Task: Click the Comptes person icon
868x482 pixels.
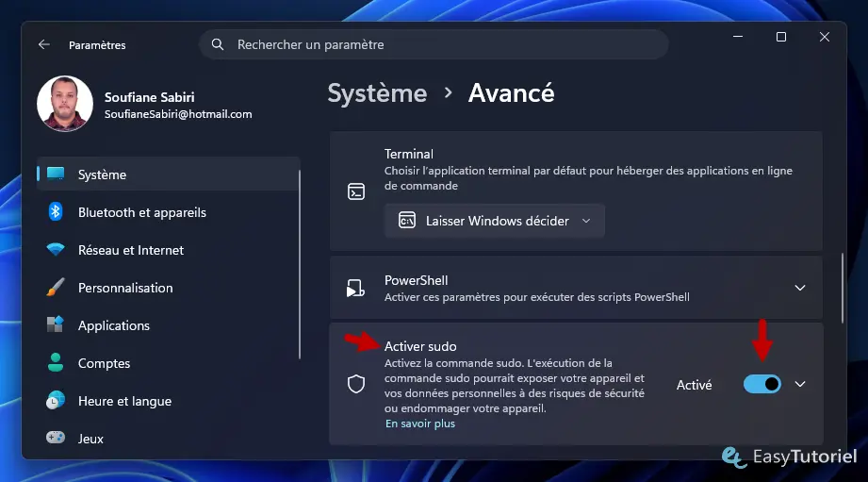Action: coord(56,362)
